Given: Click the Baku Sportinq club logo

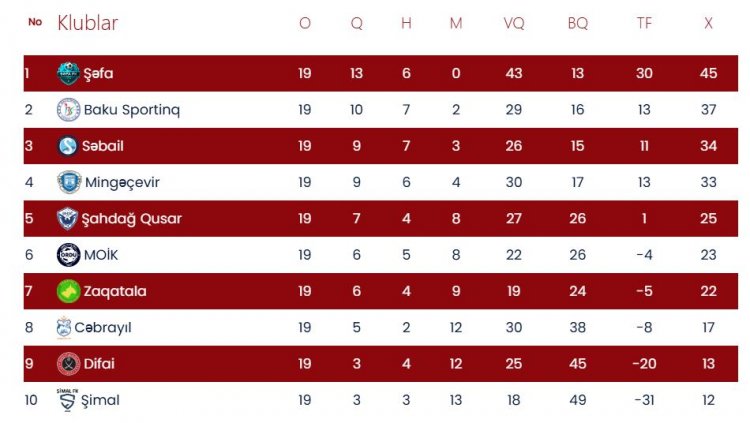Looking at the screenshot, I should pos(68,109).
